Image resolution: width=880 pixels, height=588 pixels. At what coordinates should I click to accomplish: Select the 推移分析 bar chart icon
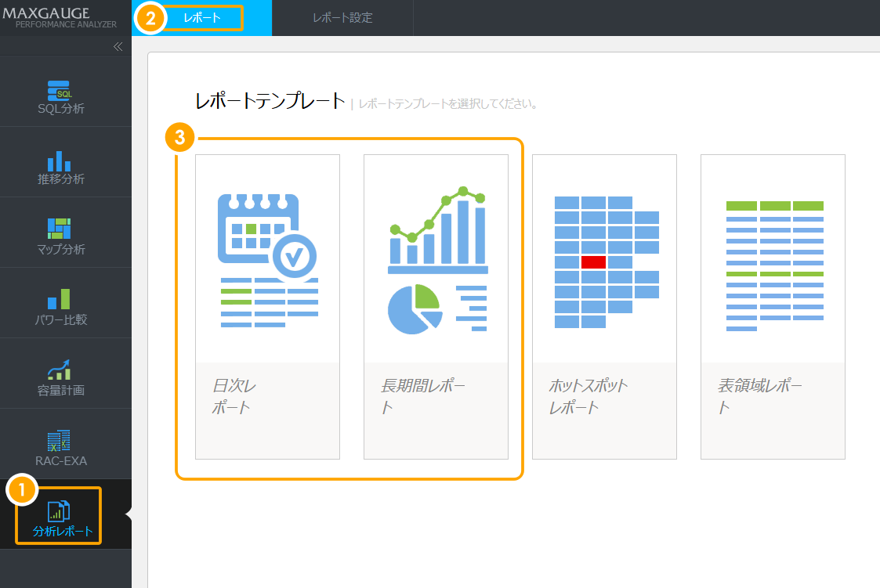coord(60,161)
